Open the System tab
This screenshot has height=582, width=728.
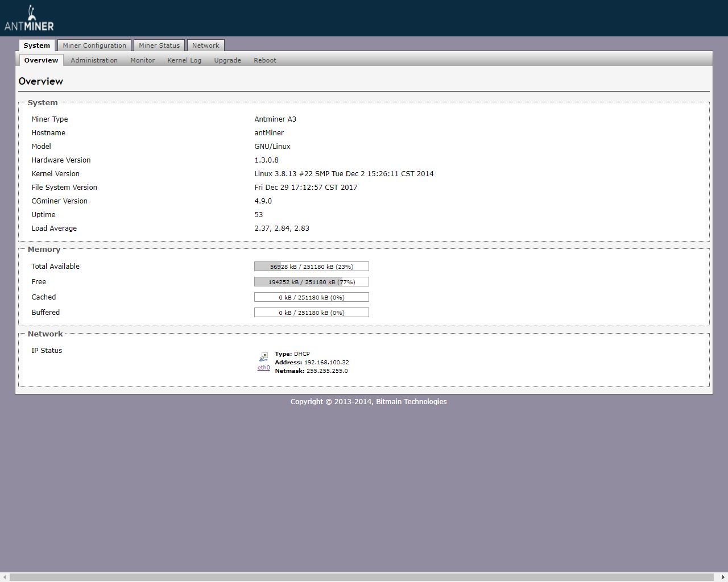[37, 45]
